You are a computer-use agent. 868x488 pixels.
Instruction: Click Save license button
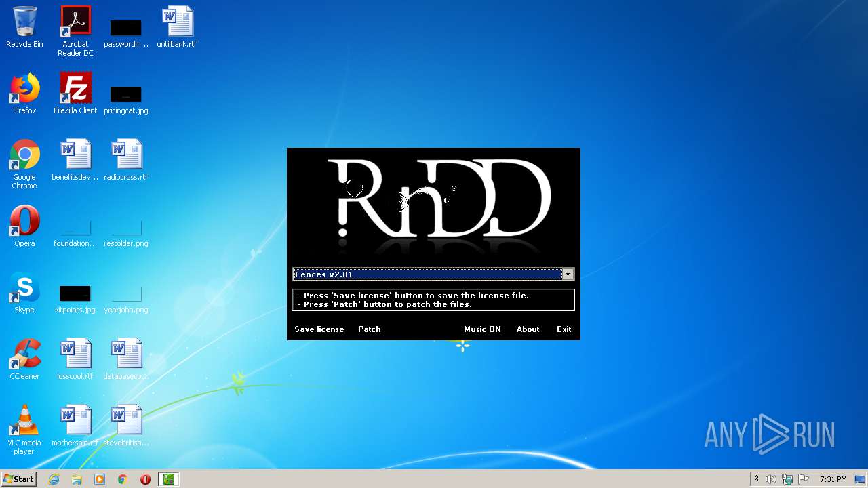(319, 329)
